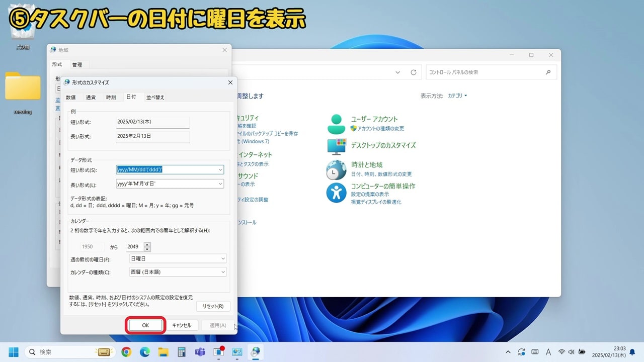The image size is (644, 362).
Task: Open File Explorer from the taskbar
Action: [163, 352]
